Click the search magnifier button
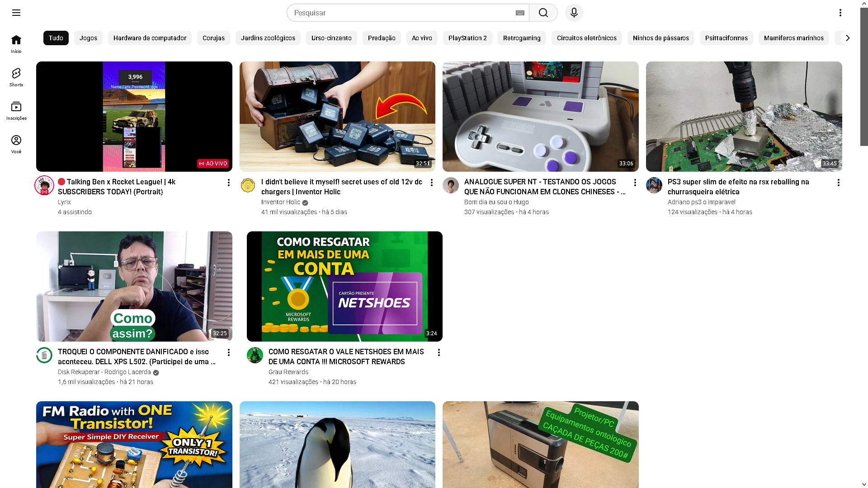 [x=543, y=13]
